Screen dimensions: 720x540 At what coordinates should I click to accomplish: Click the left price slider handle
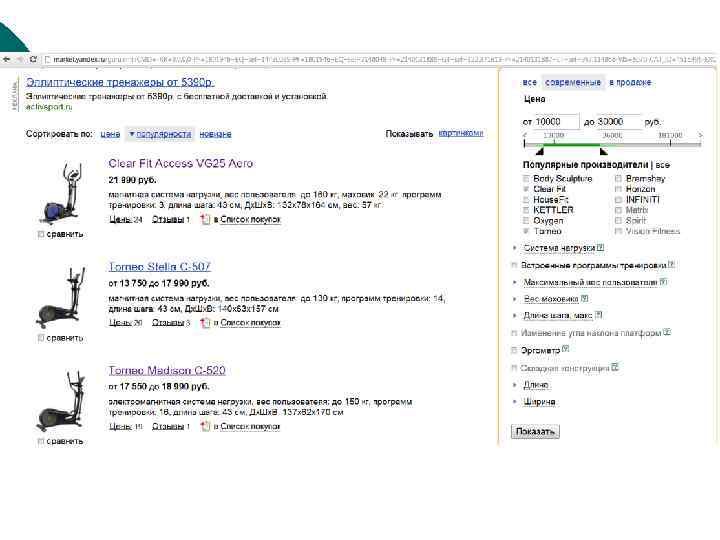coord(540,151)
